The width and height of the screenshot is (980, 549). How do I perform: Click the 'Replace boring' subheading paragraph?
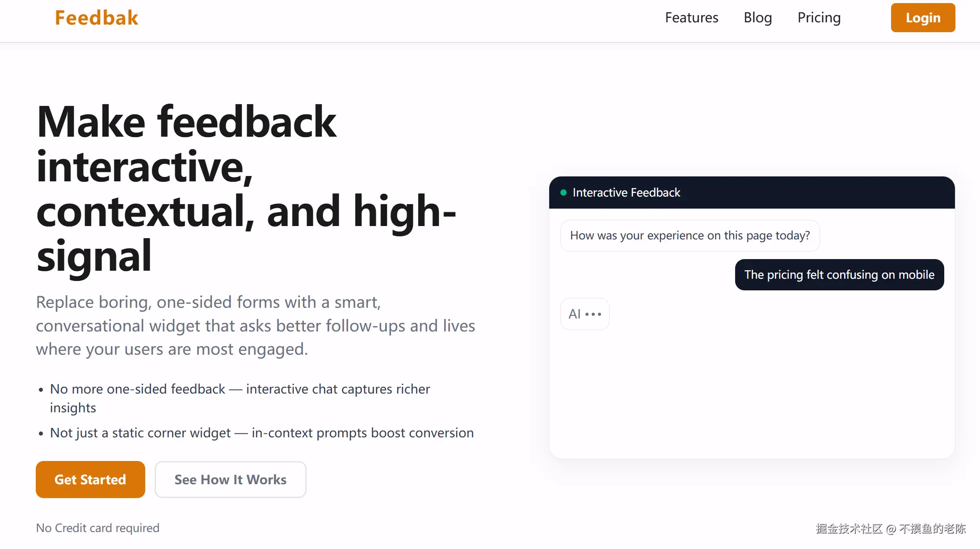[x=255, y=326]
